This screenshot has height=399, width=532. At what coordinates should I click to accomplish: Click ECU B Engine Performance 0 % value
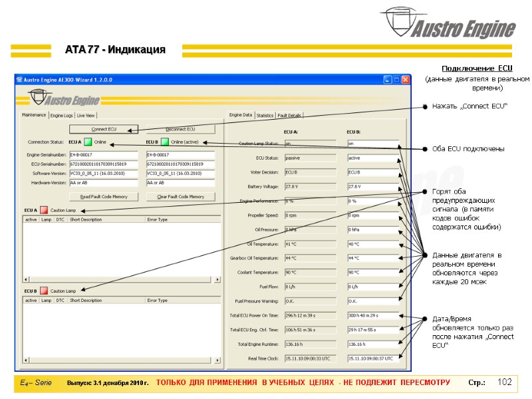tap(373, 201)
